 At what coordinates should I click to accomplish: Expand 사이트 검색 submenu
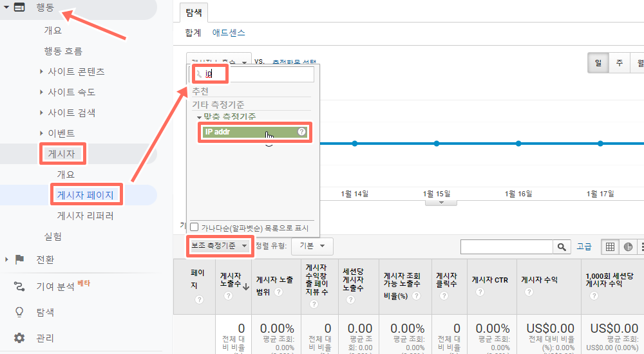(41, 113)
